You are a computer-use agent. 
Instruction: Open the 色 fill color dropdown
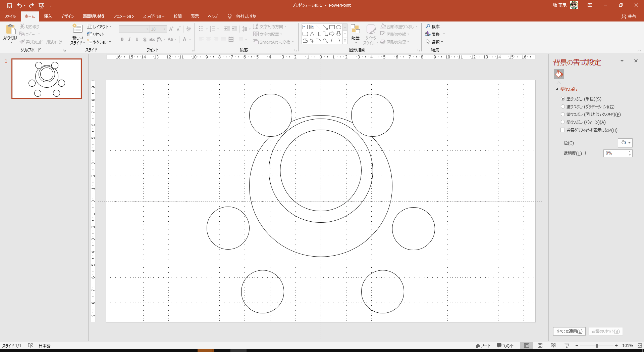click(625, 143)
